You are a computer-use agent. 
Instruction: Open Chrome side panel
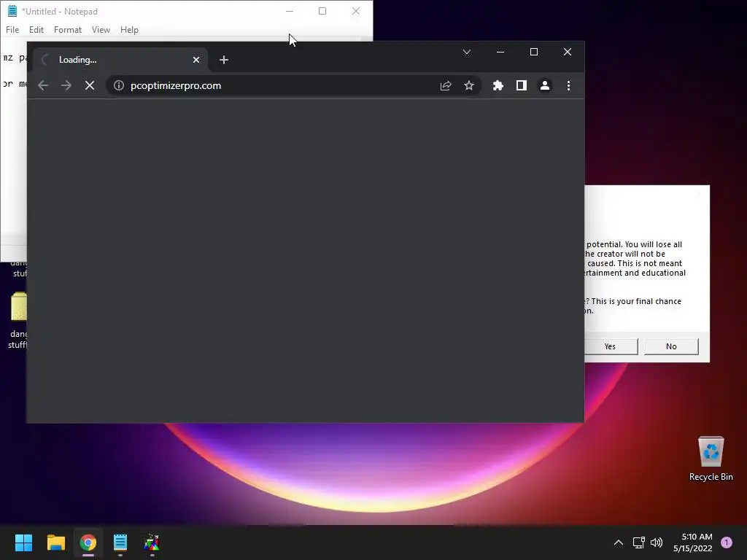click(x=521, y=86)
